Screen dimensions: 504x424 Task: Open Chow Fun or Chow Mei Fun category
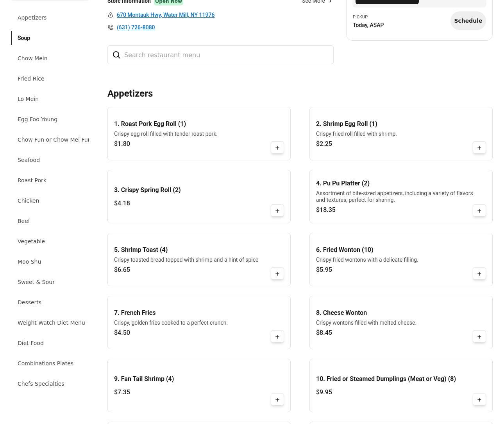pyautogui.click(x=53, y=140)
